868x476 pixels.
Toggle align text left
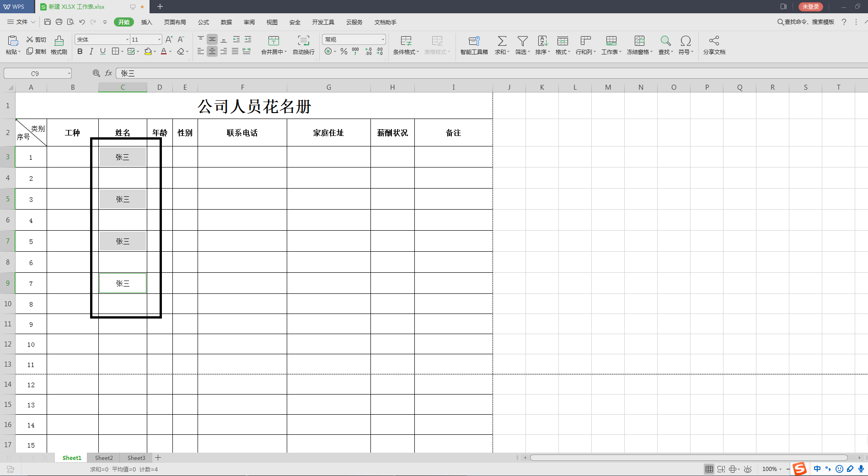(x=201, y=52)
